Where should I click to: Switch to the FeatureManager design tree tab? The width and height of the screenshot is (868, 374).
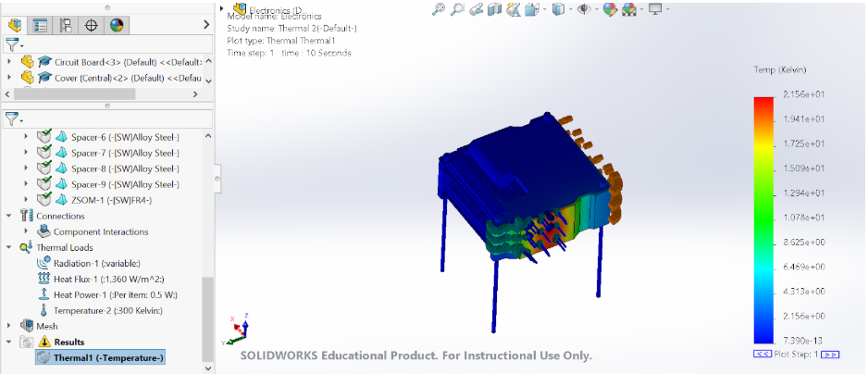coord(15,25)
